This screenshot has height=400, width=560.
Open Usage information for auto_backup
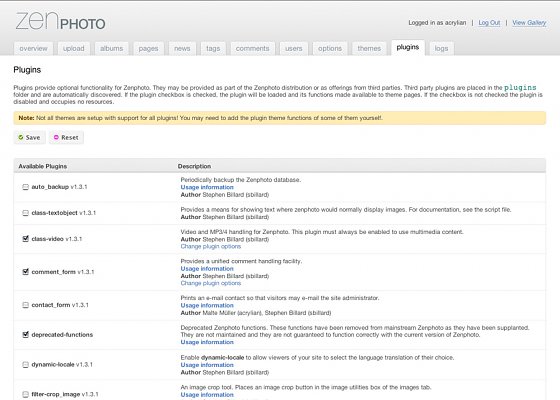pyautogui.click(x=207, y=187)
